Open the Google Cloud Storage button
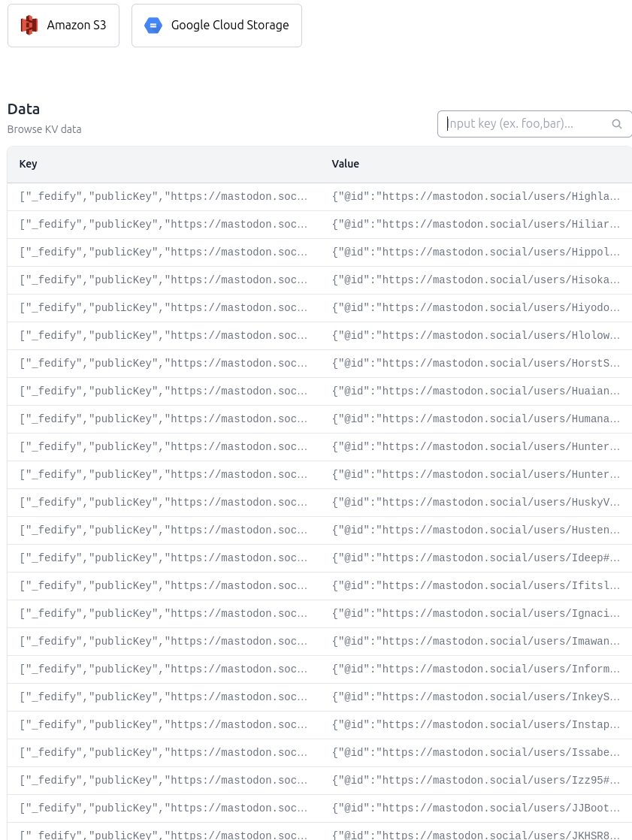632x840 pixels. [x=216, y=26]
